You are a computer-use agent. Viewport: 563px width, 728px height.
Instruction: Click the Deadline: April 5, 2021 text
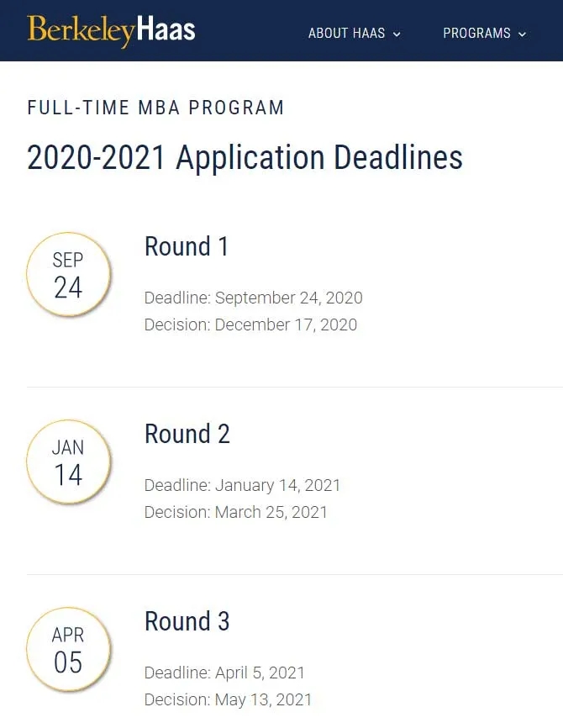(x=224, y=673)
